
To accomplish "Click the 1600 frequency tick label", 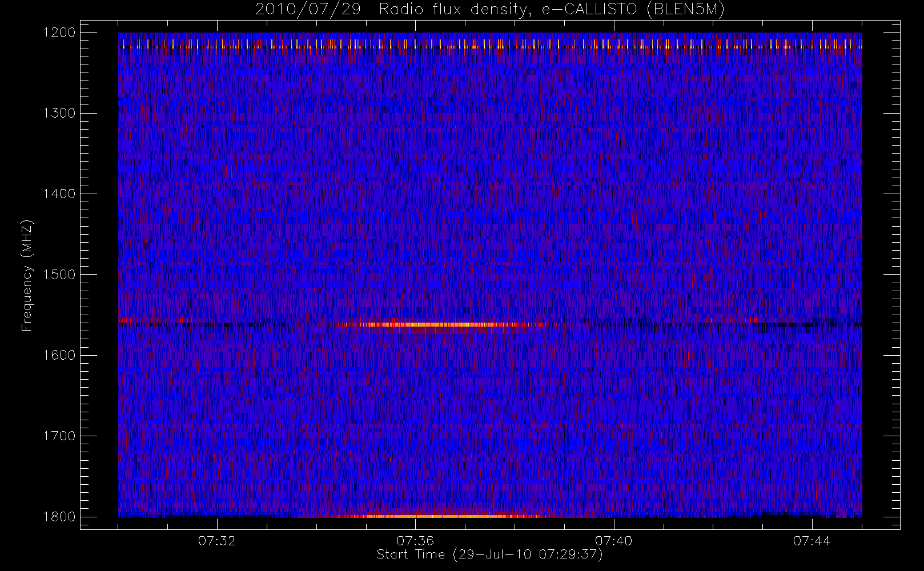I will click(x=59, y=355).
